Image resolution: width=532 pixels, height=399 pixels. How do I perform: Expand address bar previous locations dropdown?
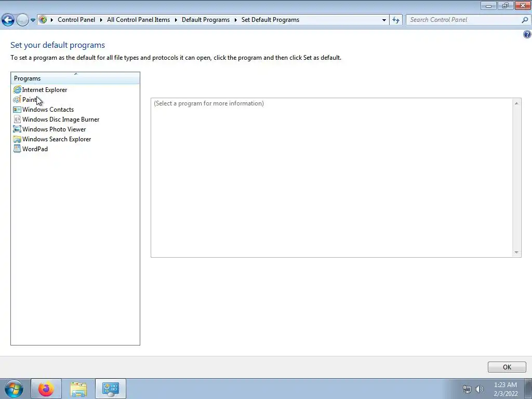pyautogui.click(x=384, y=20)
